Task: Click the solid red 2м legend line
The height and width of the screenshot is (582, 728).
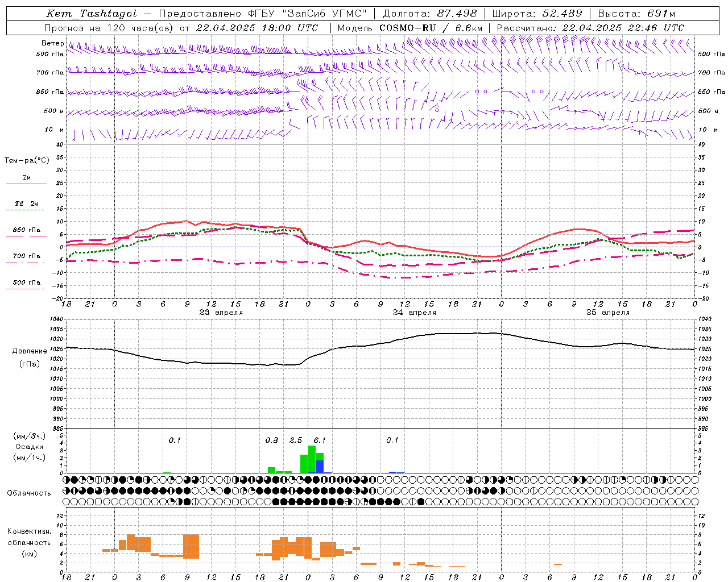Action: coord(26,184)
